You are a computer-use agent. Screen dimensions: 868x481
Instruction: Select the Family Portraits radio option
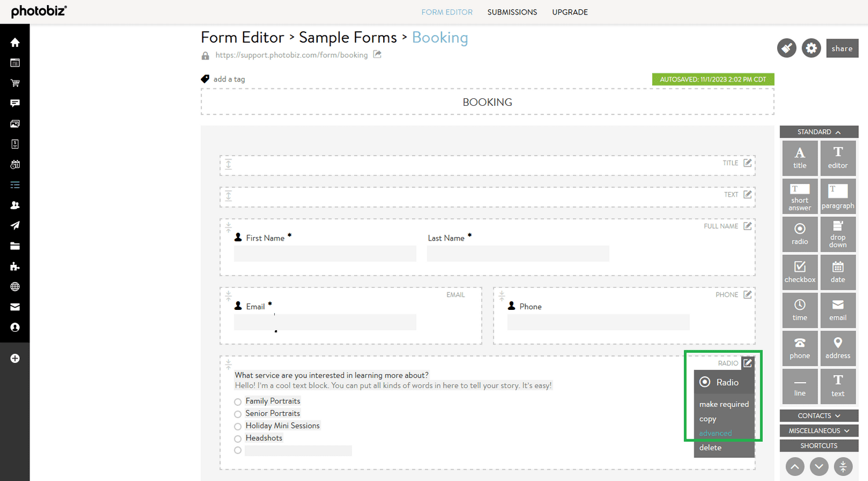click(238, 402)
